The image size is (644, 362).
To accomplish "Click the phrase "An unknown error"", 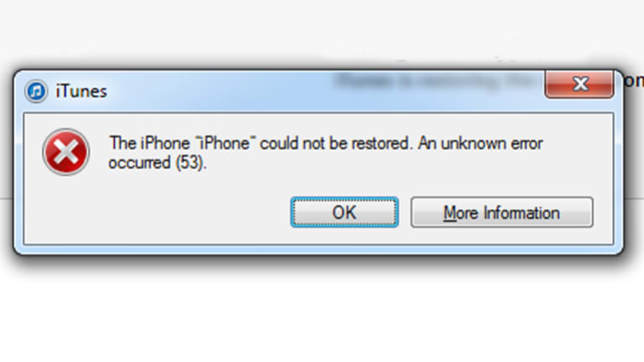I will pos(480,143).
